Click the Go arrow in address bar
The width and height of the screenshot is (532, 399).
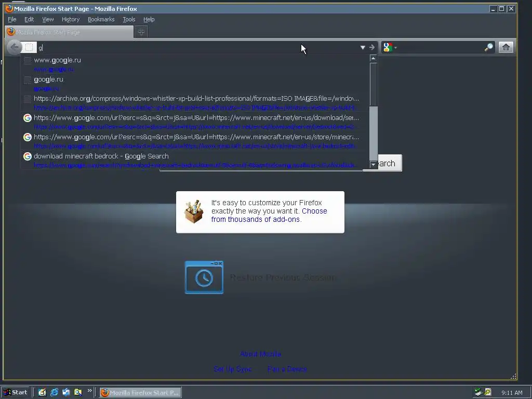372,47
